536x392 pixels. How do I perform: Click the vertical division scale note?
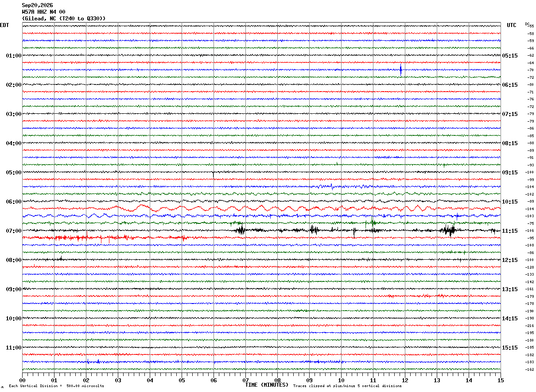[x=56, y=386]
